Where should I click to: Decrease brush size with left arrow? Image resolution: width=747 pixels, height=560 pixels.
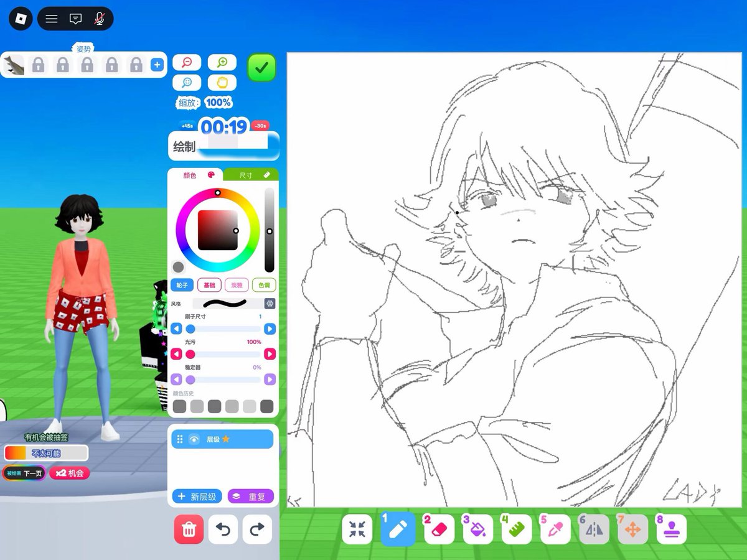click(177, 329)
